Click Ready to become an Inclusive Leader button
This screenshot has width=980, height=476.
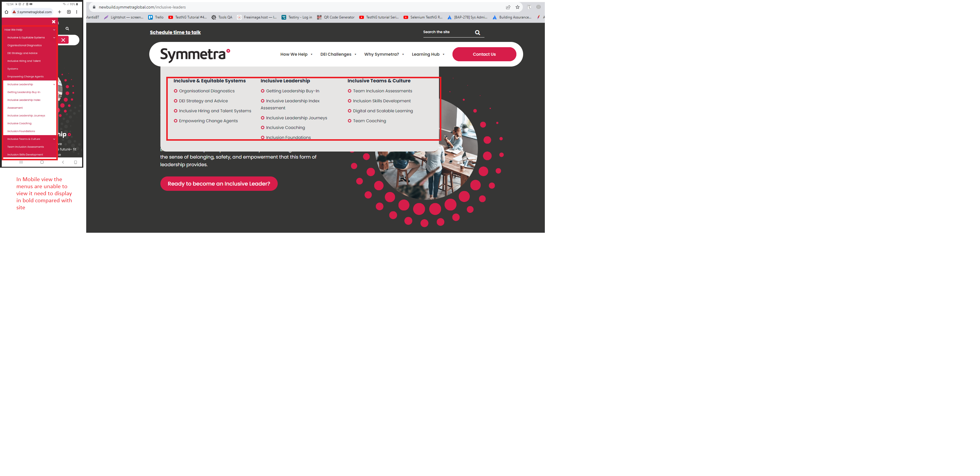click(219, 184)
